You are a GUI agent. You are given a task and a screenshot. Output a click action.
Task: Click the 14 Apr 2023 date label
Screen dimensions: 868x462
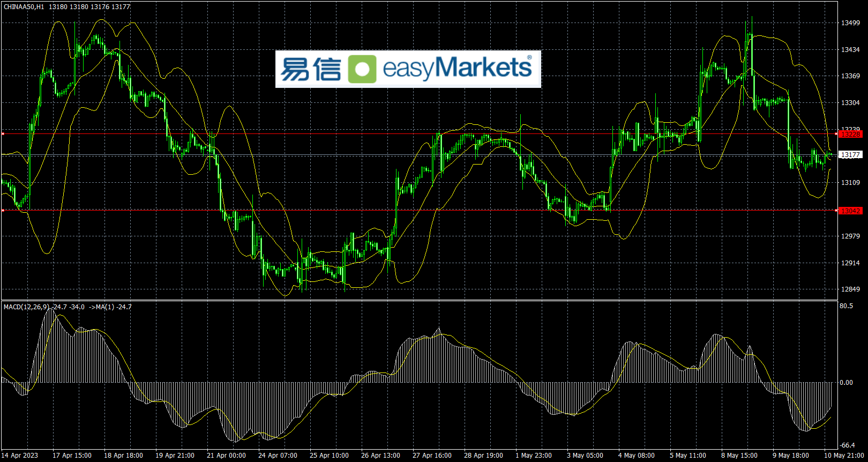click(x=20, y=456)
